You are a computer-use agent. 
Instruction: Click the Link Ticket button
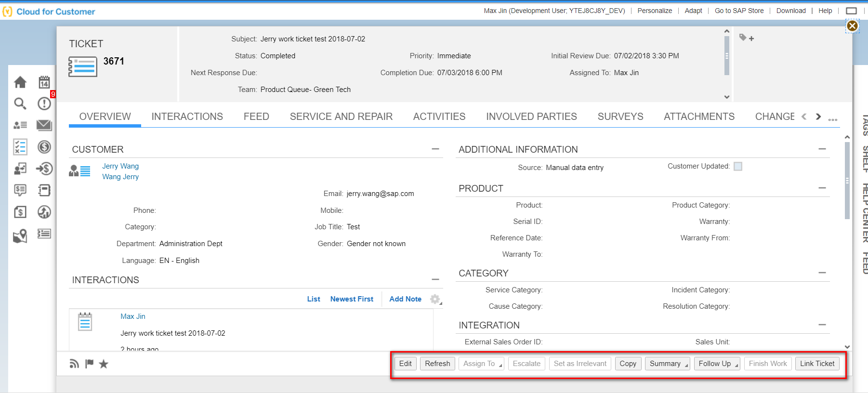click(x=817, y=364)
